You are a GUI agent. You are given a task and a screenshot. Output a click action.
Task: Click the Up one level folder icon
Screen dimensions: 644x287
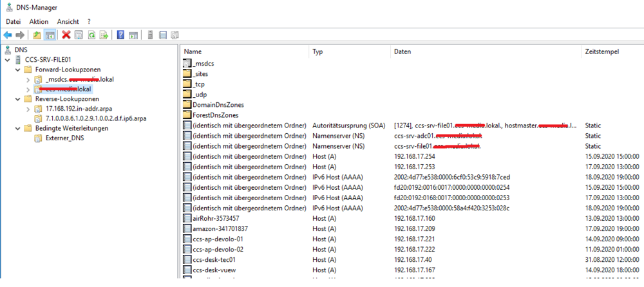(x=37, y=35)
